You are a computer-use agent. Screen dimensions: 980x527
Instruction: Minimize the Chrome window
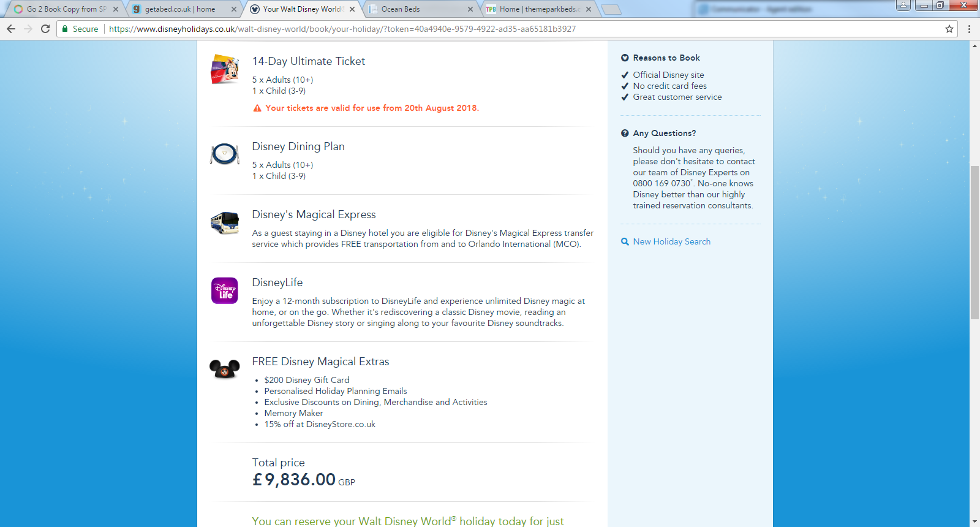[924, 6]
